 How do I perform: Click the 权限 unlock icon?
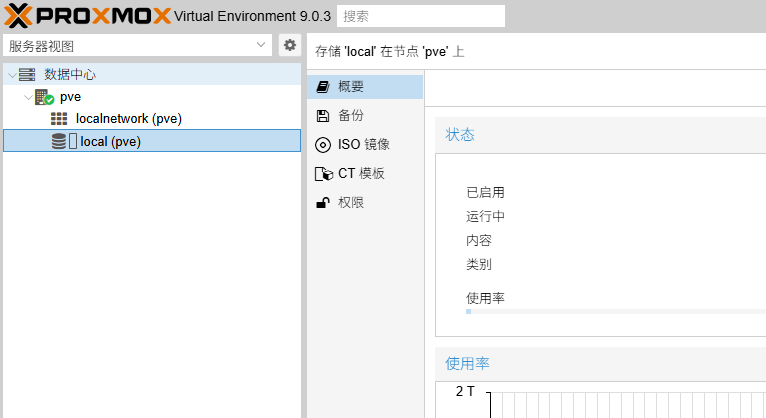(323, 203)
